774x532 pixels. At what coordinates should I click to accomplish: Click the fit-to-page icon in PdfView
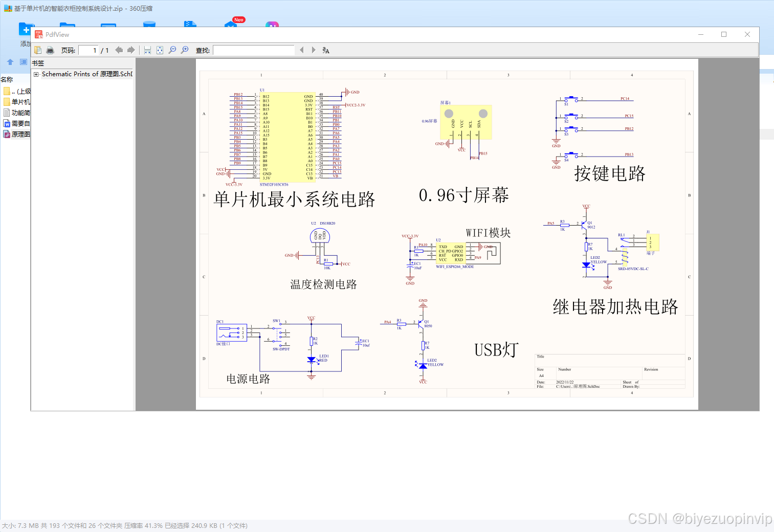click(x=160, y=50)
